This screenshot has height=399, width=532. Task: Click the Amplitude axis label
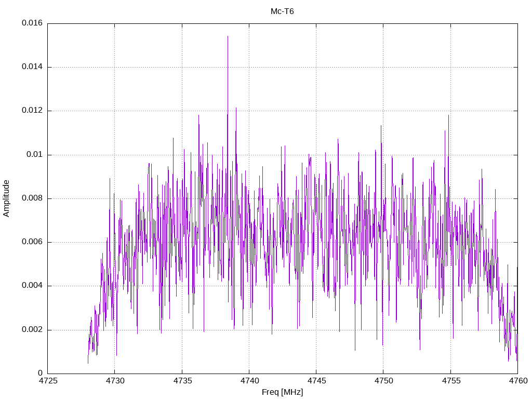pyautogui.click(x=6, y=198)
